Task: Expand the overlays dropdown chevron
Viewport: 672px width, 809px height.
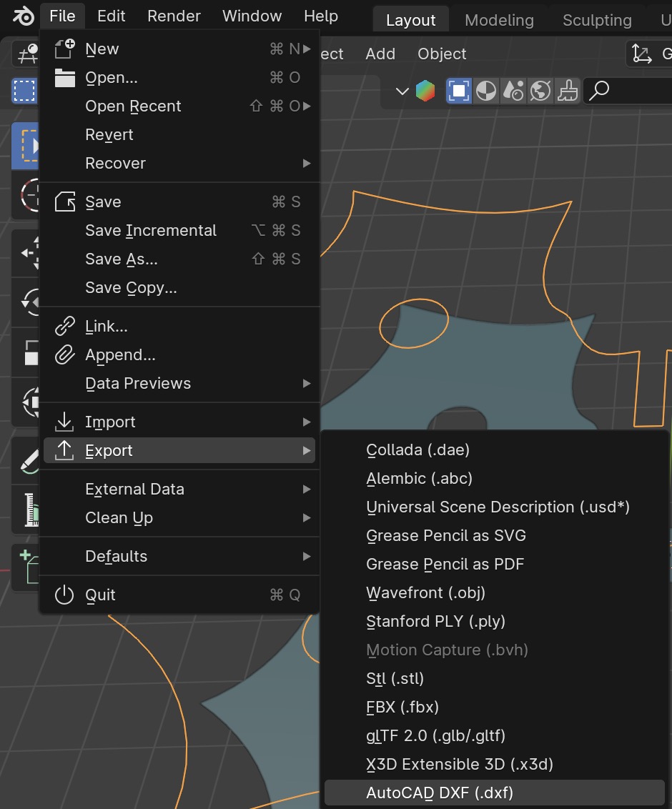Action: pyautogui.click(x=402, y=92)
